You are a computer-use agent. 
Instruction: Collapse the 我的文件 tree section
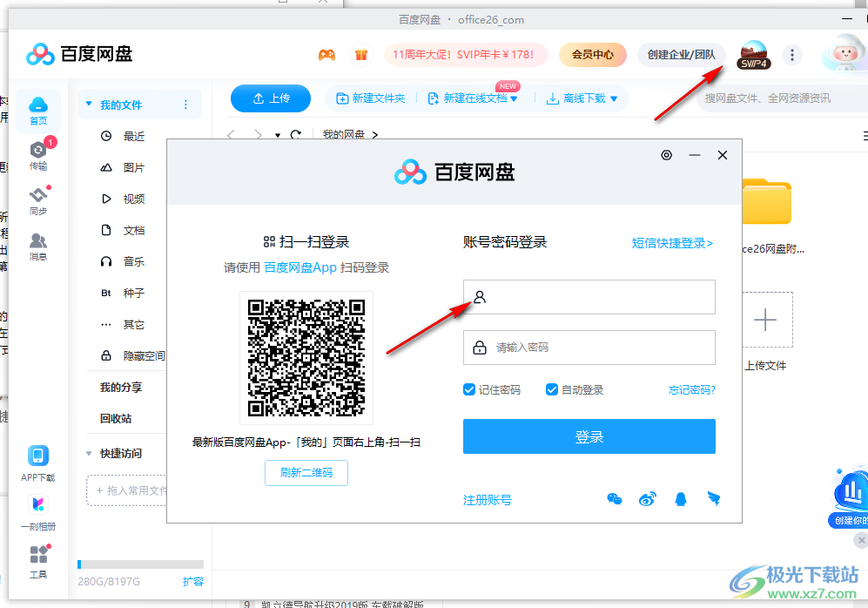(89, 105)
